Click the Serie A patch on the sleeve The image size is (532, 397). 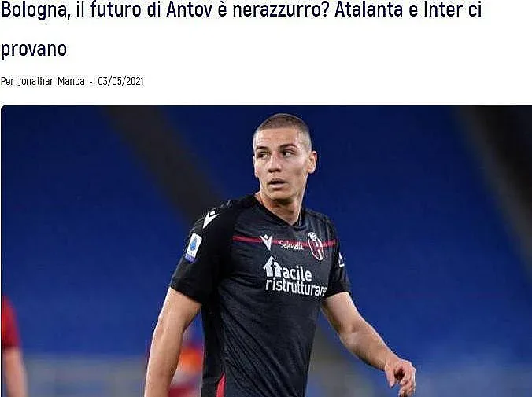pos(194,248)
